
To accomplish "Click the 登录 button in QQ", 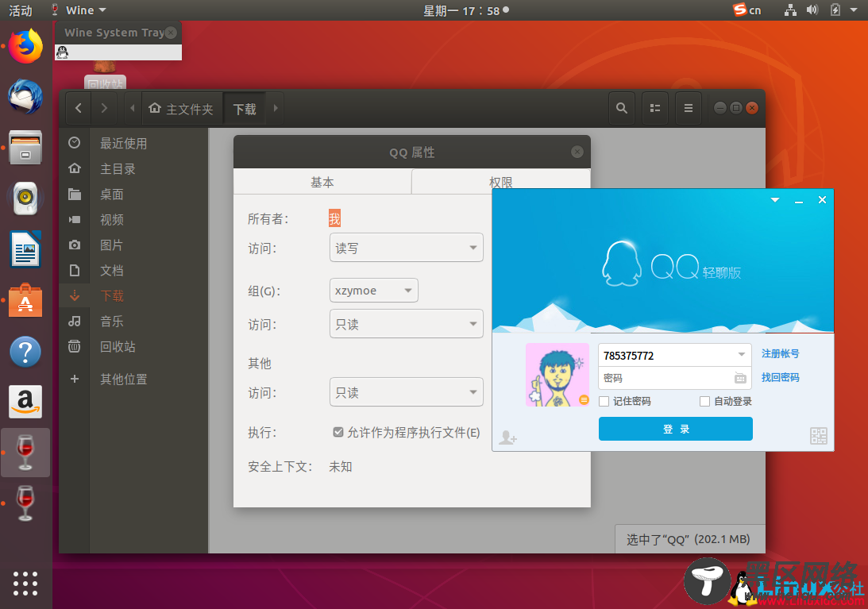I will click(675, 429).
